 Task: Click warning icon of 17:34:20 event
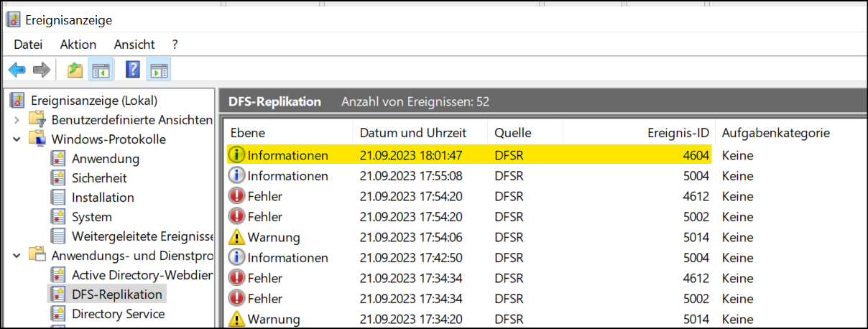(236, 319)
